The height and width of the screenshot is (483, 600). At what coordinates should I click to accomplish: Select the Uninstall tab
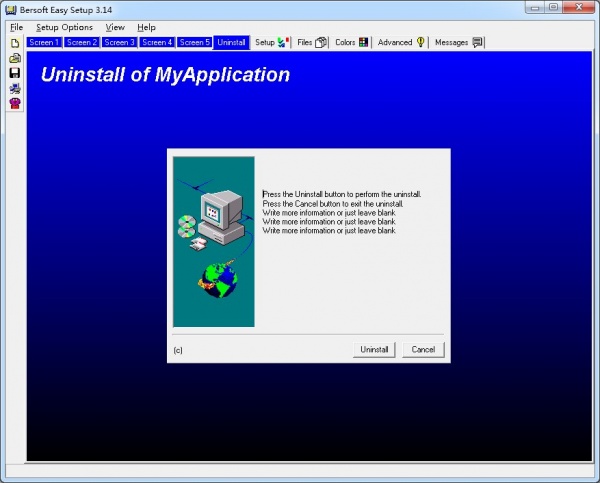pyautogui.click(x=231, y=43)
